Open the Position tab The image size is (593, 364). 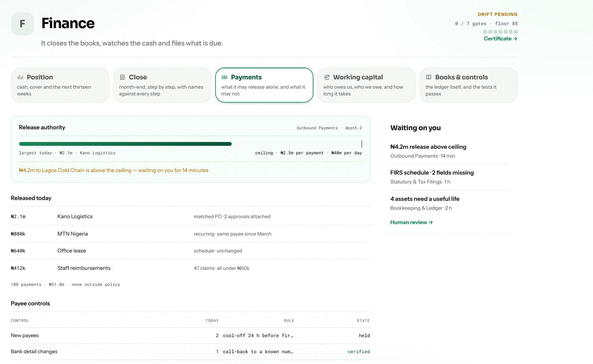60,85
